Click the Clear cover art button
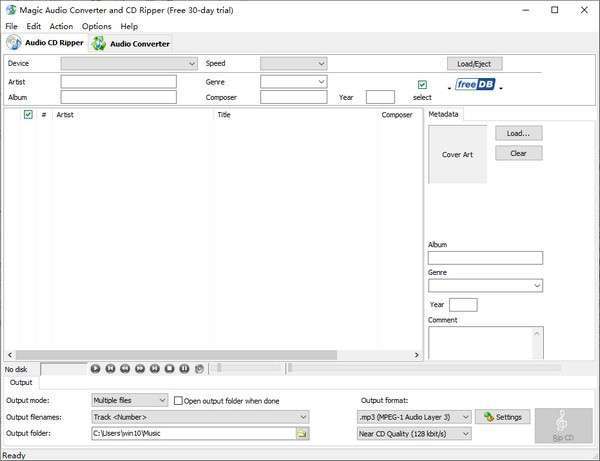 [518, 153]
